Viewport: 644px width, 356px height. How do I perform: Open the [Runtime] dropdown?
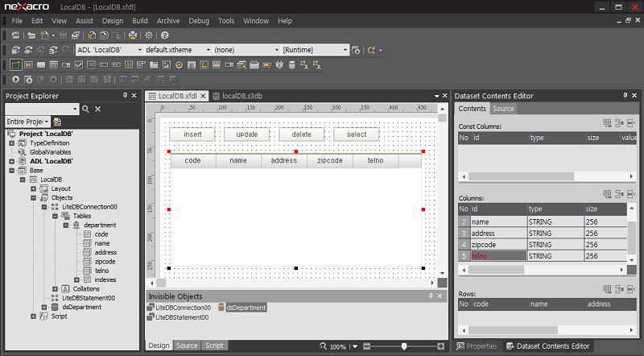(x=345, y=50)
